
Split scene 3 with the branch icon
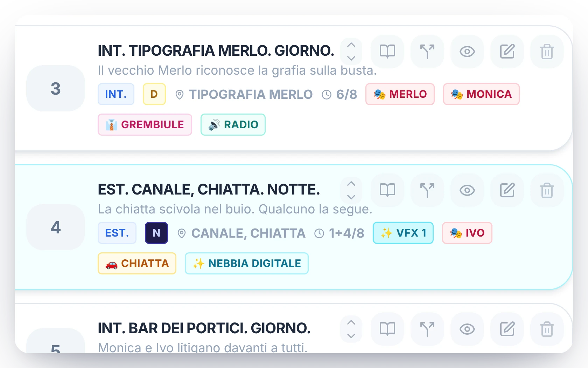click(427, 52)
